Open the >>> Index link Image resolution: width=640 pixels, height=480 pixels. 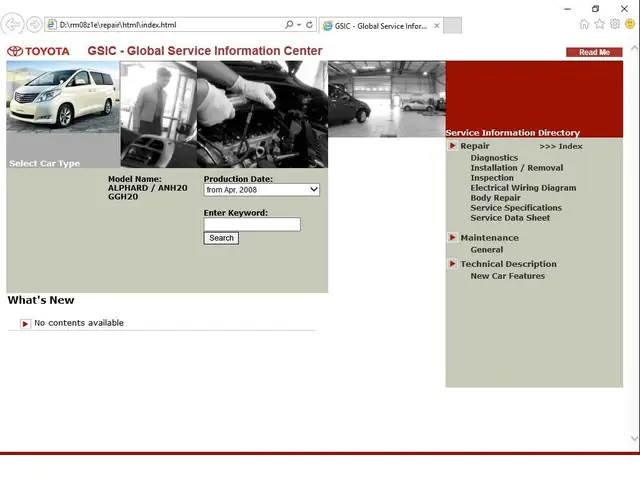click(x=561, y=146)
